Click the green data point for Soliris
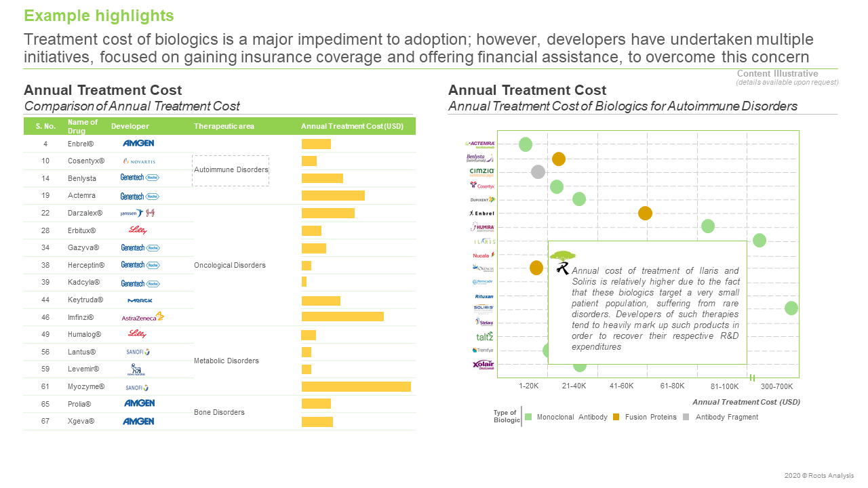Screen dimensions: 868x488 click(791, 308)
